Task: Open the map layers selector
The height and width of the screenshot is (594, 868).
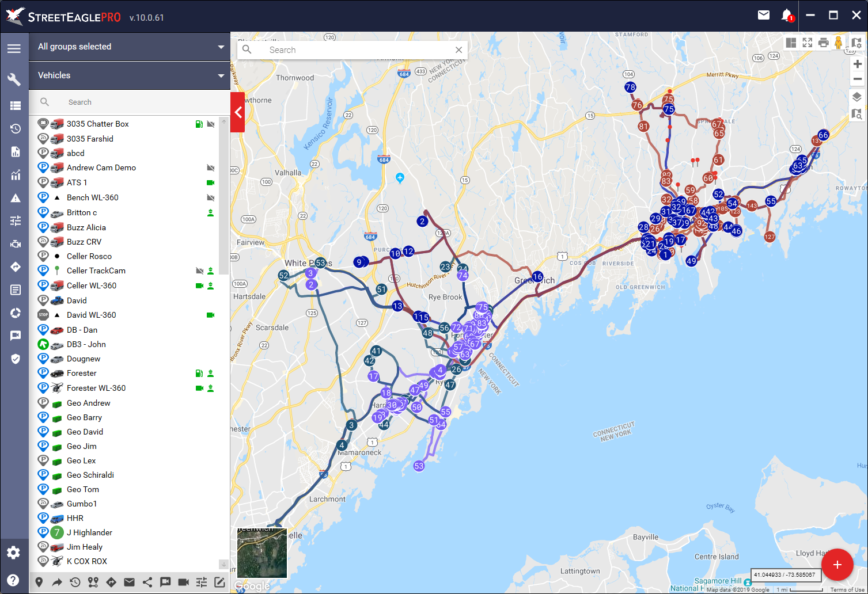Action: (857, 97)
